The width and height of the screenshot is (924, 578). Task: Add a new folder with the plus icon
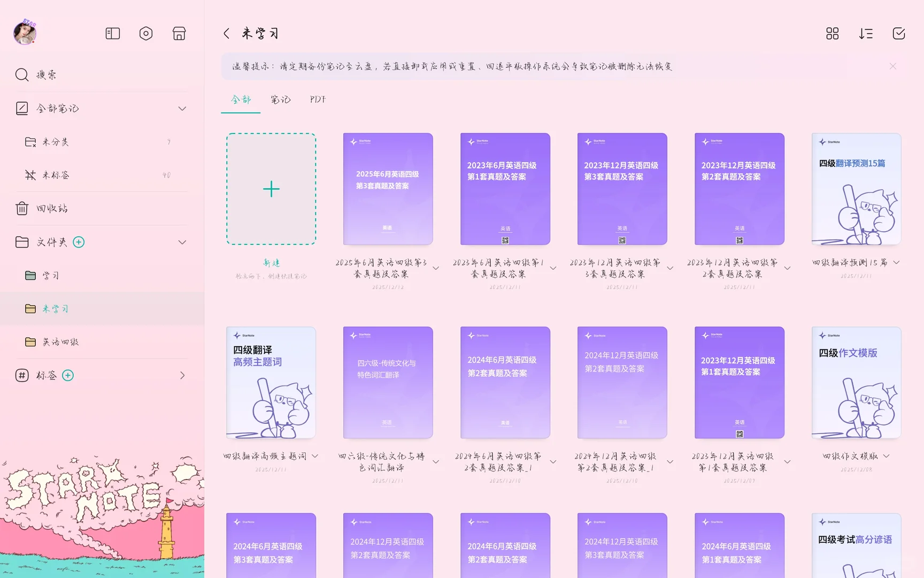click(79, 242)
